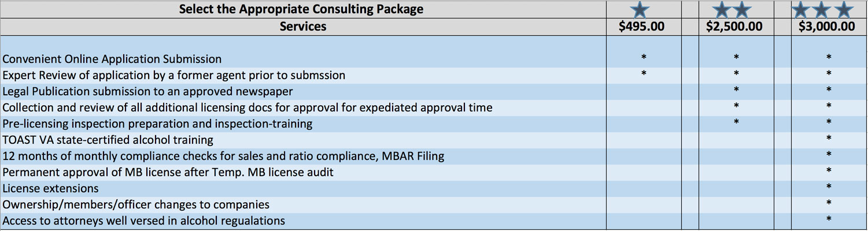The height and width of the screenshot is (231, 868).
Task: Click the Services column header
Action: click(303, 27)
